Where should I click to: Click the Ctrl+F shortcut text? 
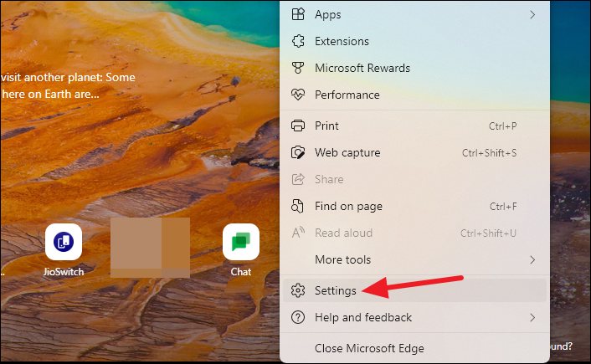[503, 207]
